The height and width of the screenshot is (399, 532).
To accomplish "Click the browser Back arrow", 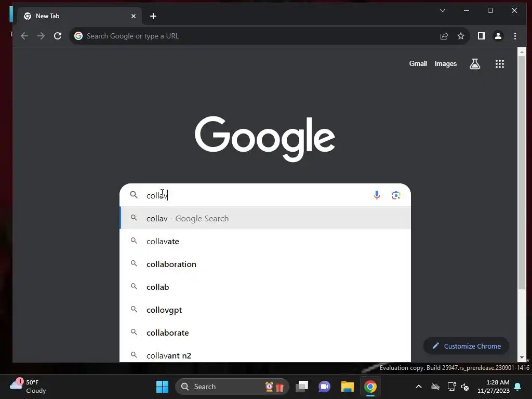I will (x=24, y=36).
